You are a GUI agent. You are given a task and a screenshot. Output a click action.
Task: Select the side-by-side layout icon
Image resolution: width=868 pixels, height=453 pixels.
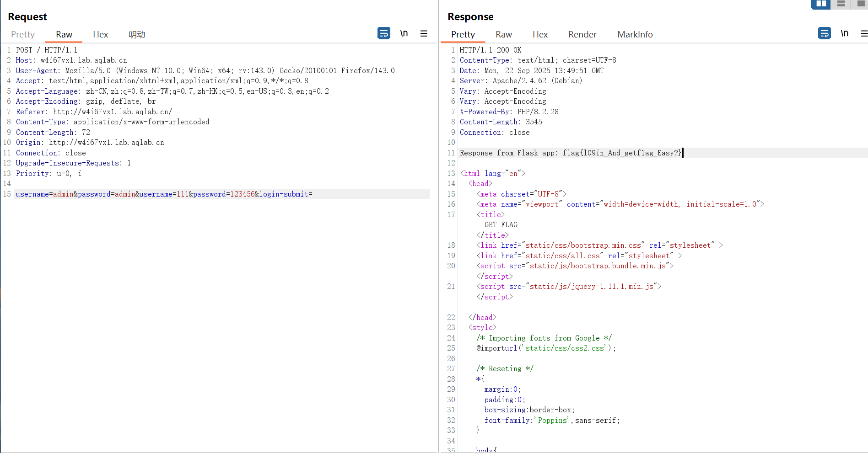point(821,4)
